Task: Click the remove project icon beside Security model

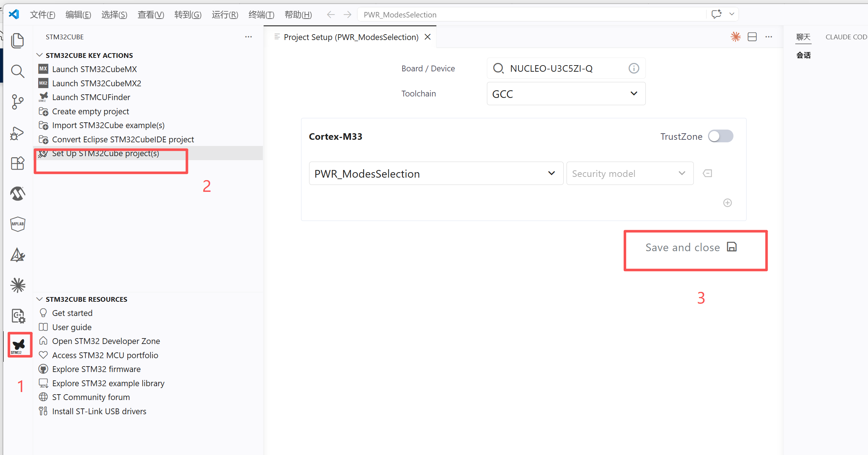Action: (707, 173)
